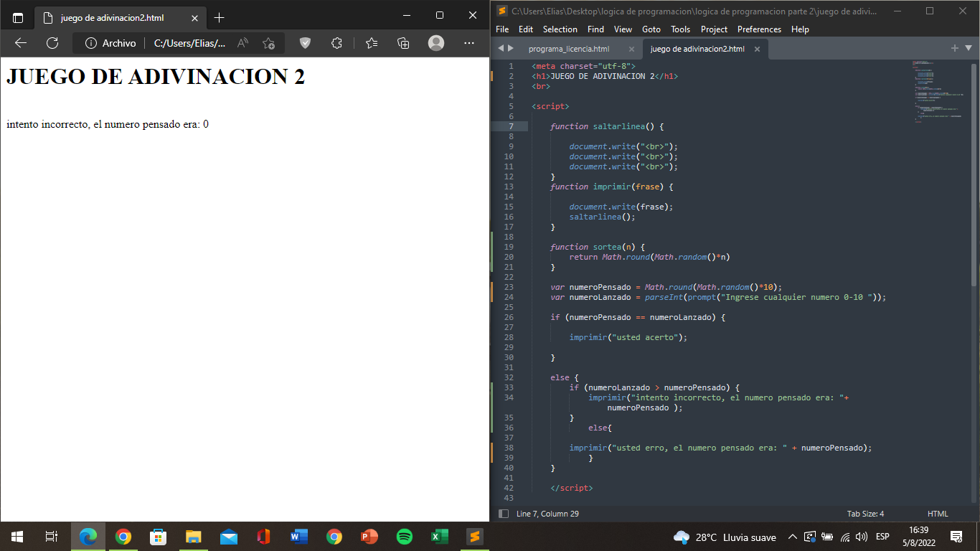Viewport: 980px width, 551px height.
Task: Open Microsoft Store from the taskbar
Action: (158, 537)
